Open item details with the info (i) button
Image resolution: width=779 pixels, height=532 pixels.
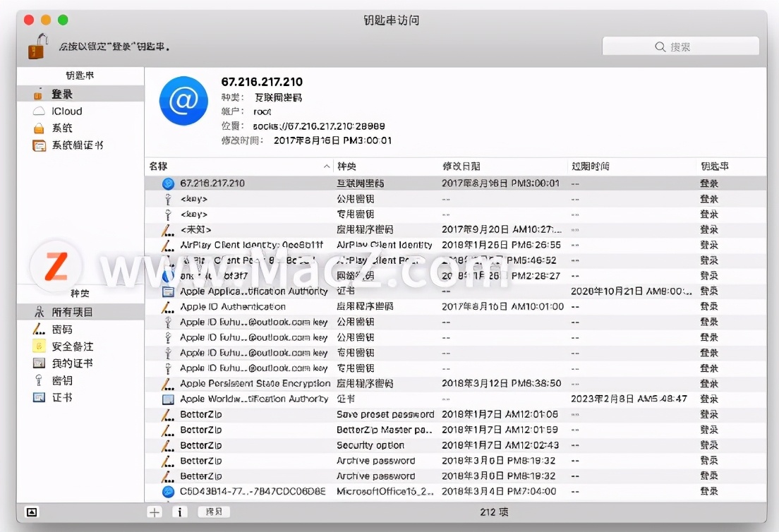click(180, 512)
